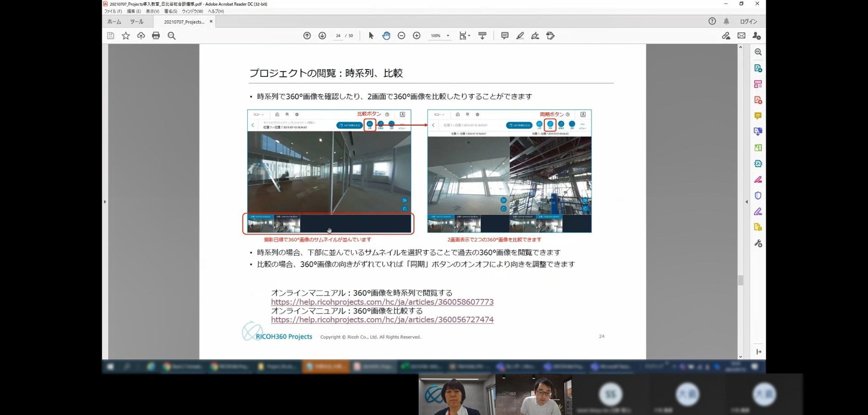Click the zoom in plus icon
868x415 pixels.
click(417, 36)
